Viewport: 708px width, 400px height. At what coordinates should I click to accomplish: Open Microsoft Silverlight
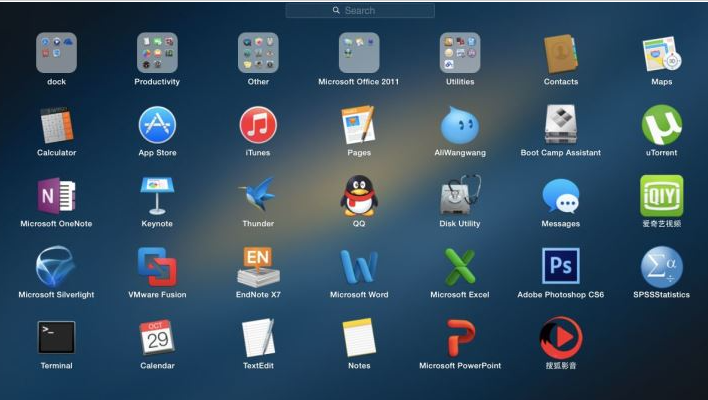(x=56, y=266)
